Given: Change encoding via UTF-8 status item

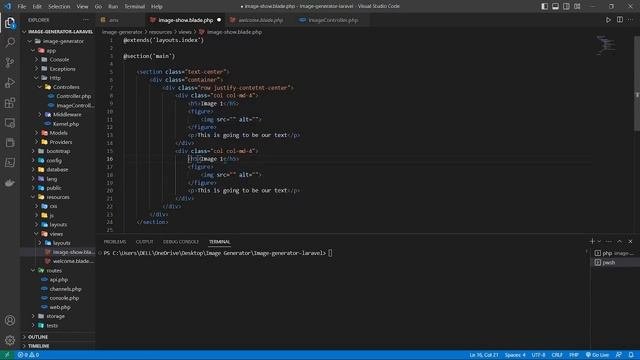Looking at the screenshot, I should click(x=538, y=355).
